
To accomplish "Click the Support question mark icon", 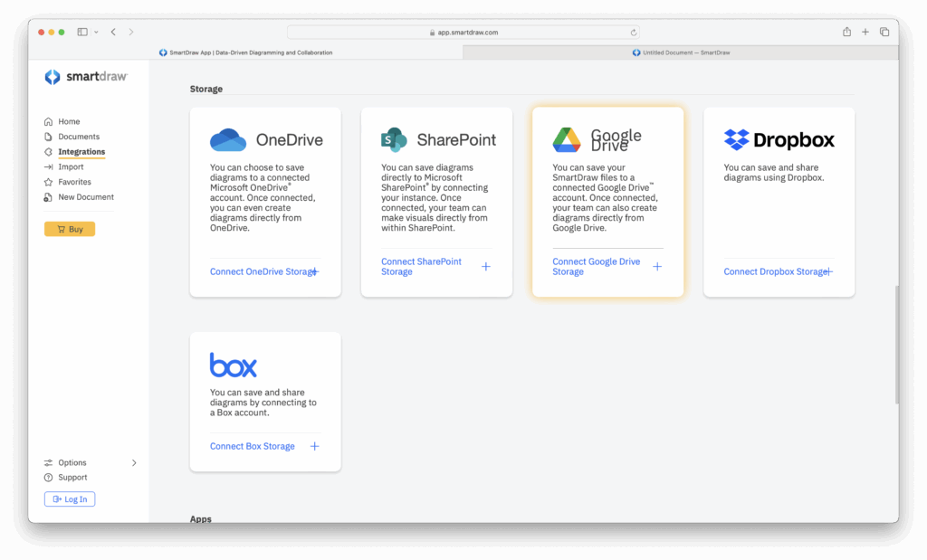I will tap(49, 478).
